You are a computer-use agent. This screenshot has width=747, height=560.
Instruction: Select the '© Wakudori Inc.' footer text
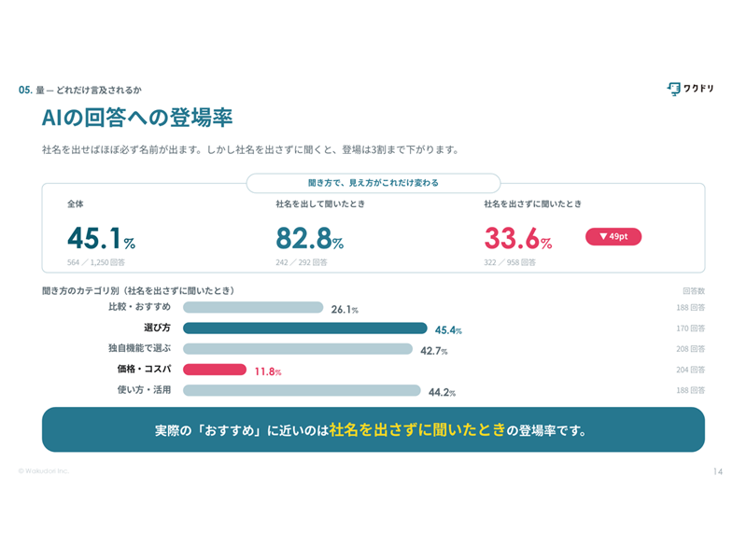coord(44,471)
